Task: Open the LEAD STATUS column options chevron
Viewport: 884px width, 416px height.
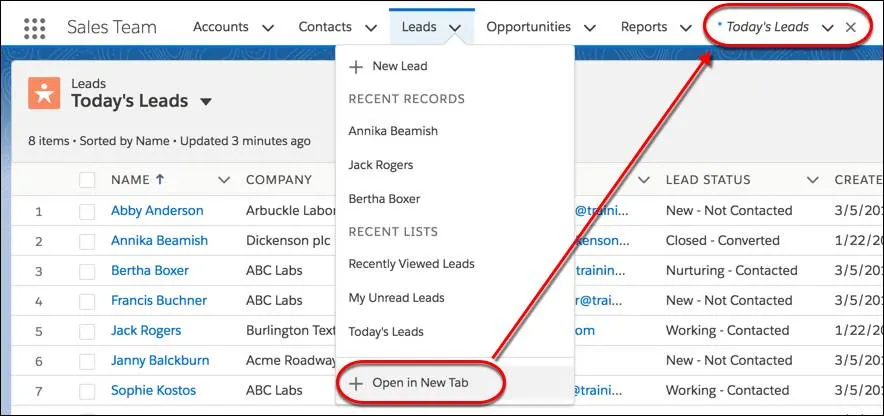Action: pyautogui.click(x=812, y=180)
